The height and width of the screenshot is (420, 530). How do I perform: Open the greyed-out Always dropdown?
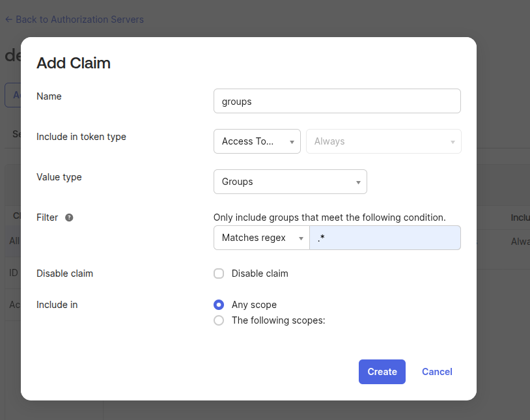tap(384, 141)
